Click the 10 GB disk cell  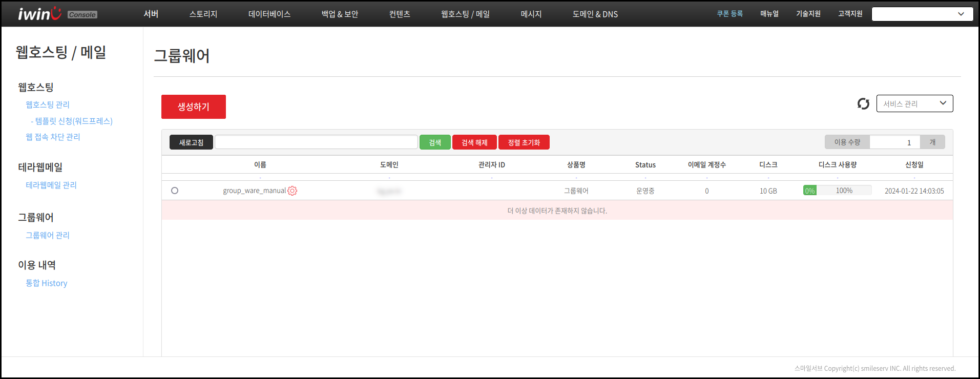click(x=768, y=191)
